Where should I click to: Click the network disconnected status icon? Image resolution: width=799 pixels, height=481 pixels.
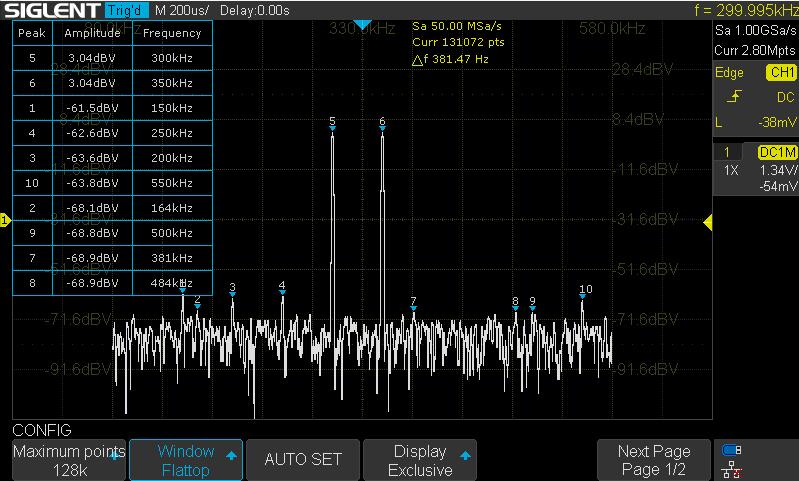(x=732, y=467)
